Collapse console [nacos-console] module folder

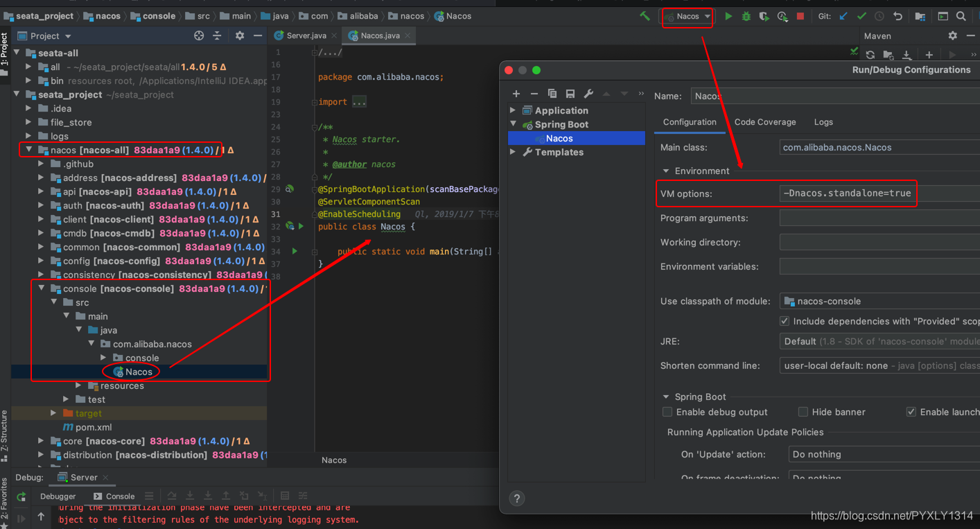tap(41, 288)
